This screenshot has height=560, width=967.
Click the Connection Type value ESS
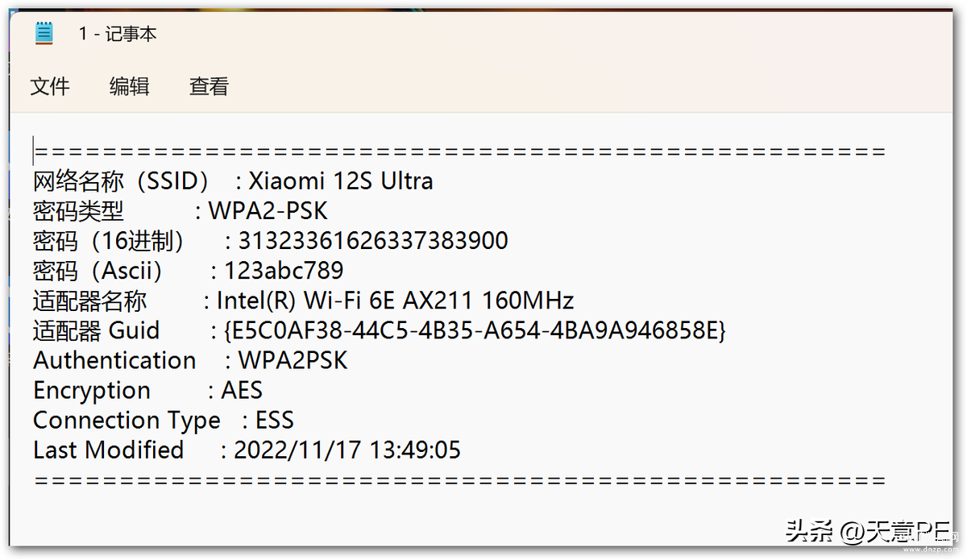pyautogui.click(x=275, y=421)
